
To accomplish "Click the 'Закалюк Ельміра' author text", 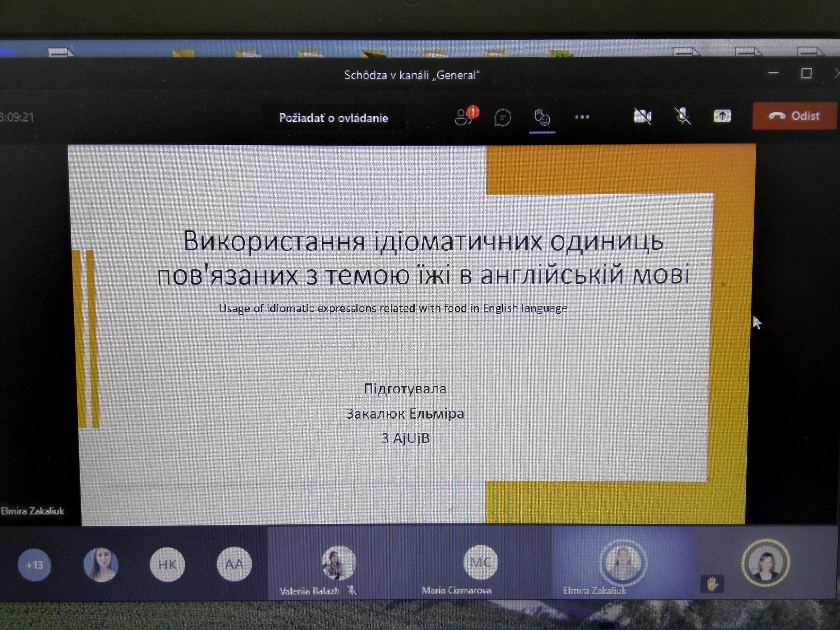I will 405,414.
